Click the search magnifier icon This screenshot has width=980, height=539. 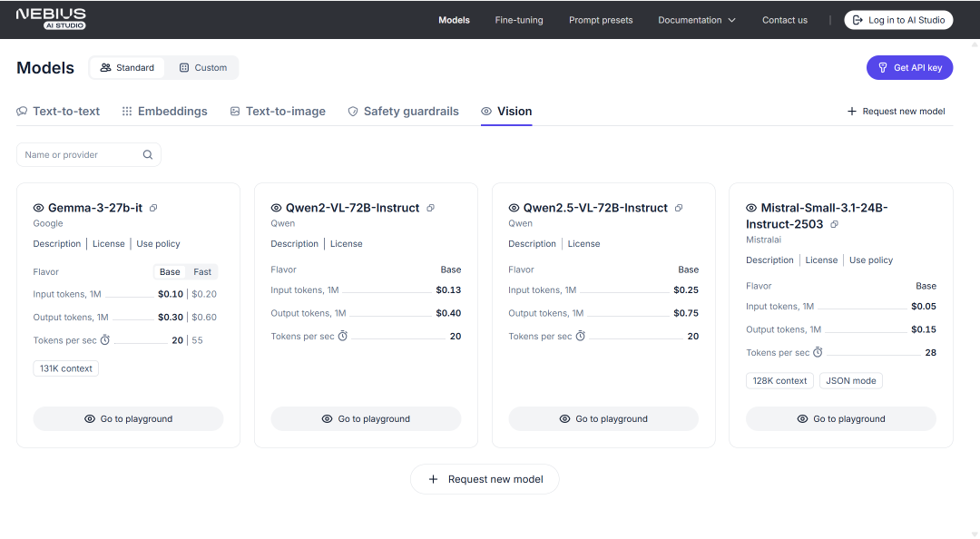pos(148,154)
